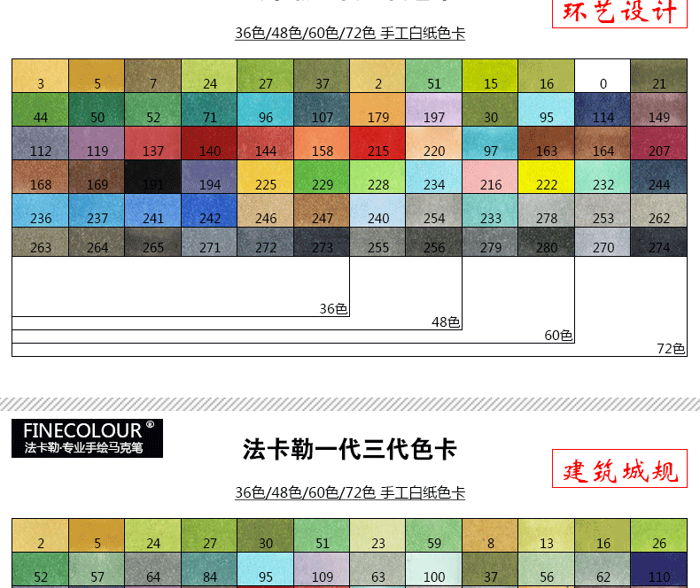The image size is (700, 588).
Task: Select the indigo swatch numbered 194
Action: pyautogui.click(x=209, y=177)
